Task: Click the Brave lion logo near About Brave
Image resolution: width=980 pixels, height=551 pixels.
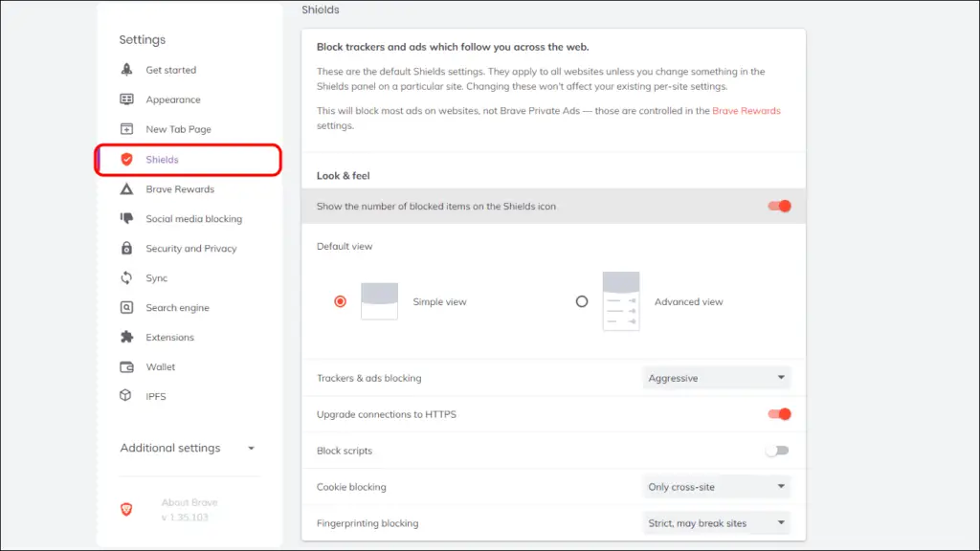Action: click(x=126, y=509)
